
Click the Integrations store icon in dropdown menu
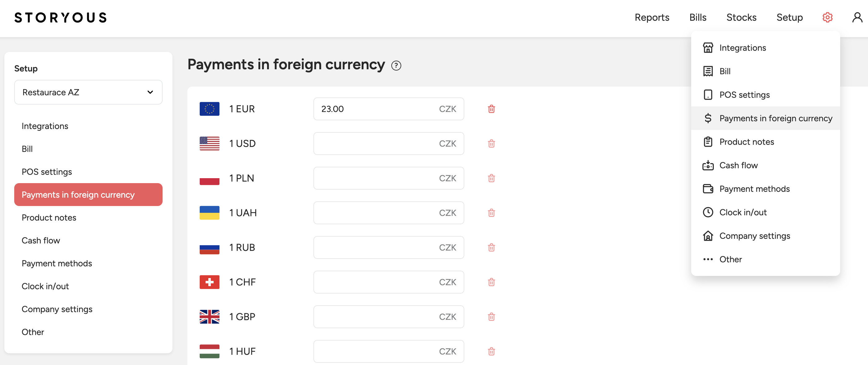(708, 48)
